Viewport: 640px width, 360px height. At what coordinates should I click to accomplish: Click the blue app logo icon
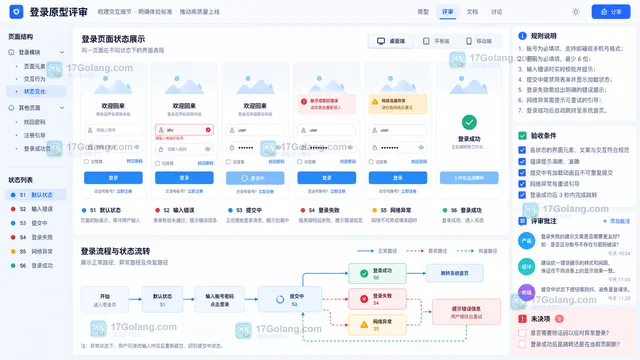16,12
